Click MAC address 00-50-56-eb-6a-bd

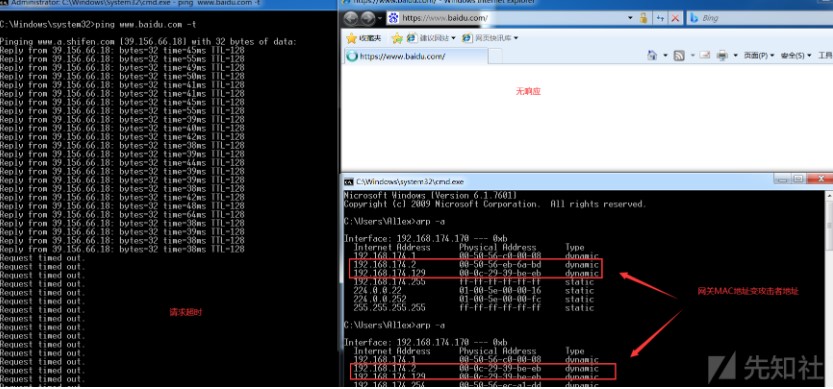click(x=500, y=265)
